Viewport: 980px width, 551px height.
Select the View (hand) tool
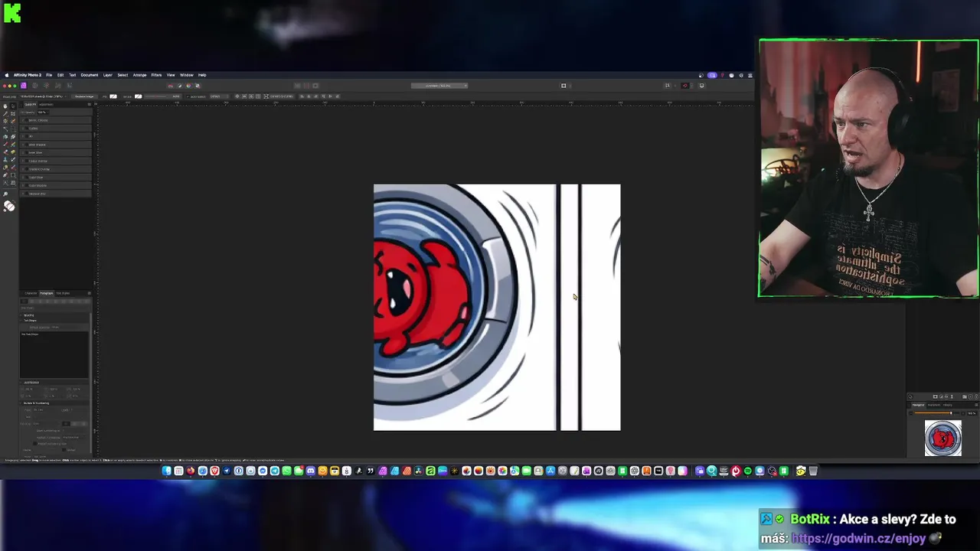click(x=5, y=106)
